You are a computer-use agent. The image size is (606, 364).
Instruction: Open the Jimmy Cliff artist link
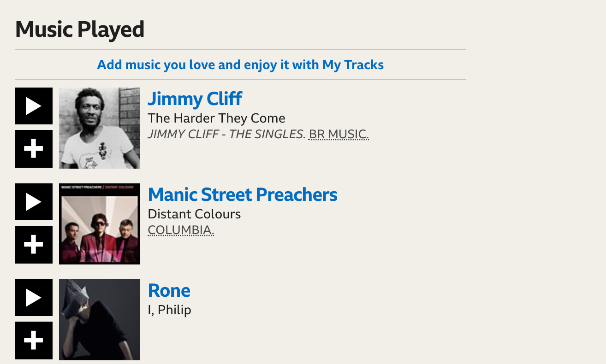point(195,99)
